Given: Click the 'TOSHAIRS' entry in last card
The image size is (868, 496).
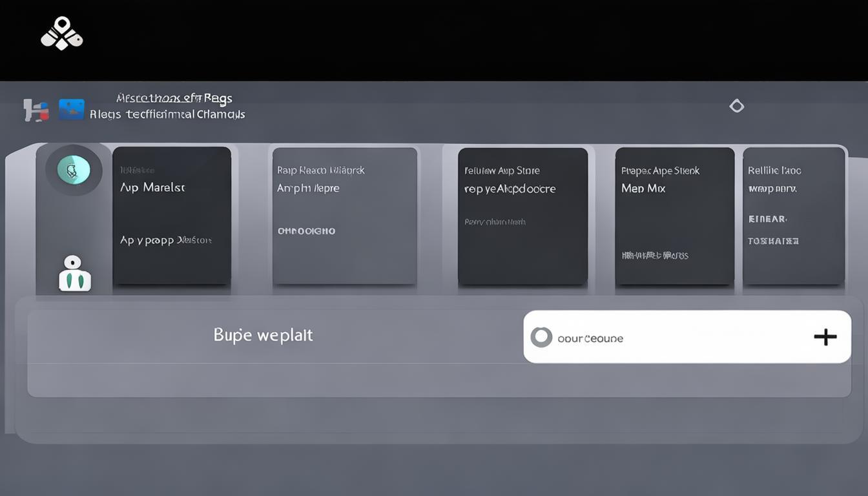Looking at the screenshot, I should 773,241.
